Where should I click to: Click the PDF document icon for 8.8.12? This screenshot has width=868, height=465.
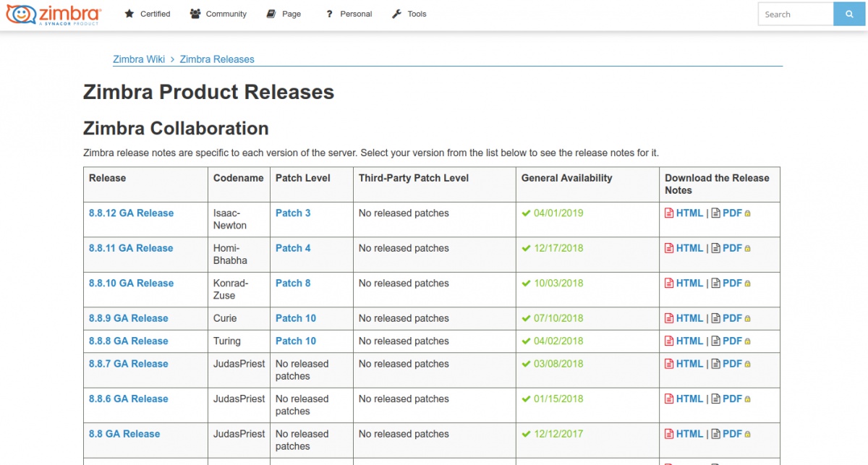[716, 213]
